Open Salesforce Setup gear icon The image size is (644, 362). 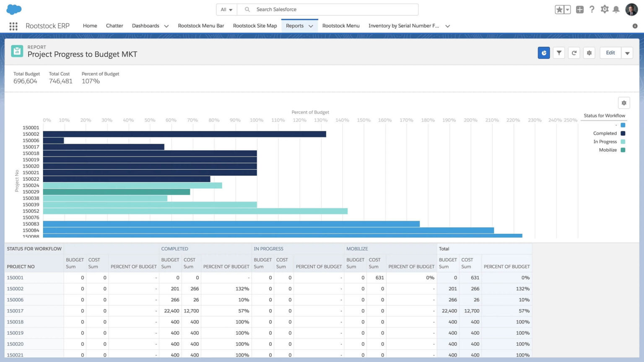pyautogui.click(x=604, y=9)
